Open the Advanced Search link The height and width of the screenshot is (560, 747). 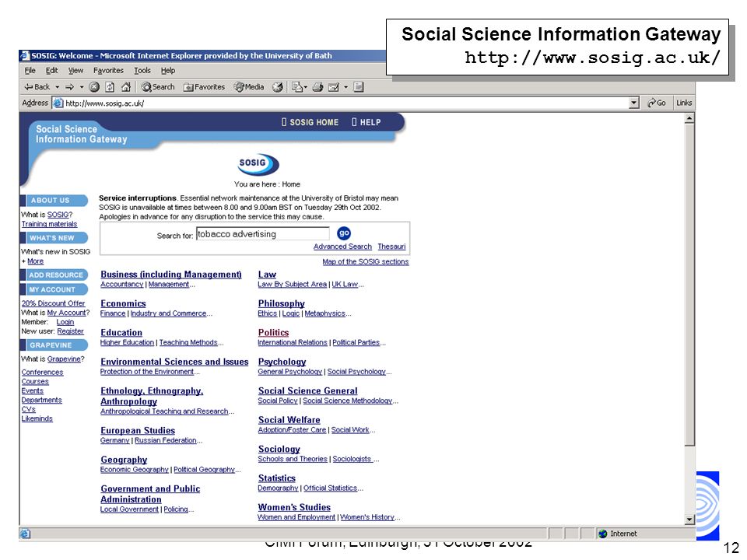point(342,247)
